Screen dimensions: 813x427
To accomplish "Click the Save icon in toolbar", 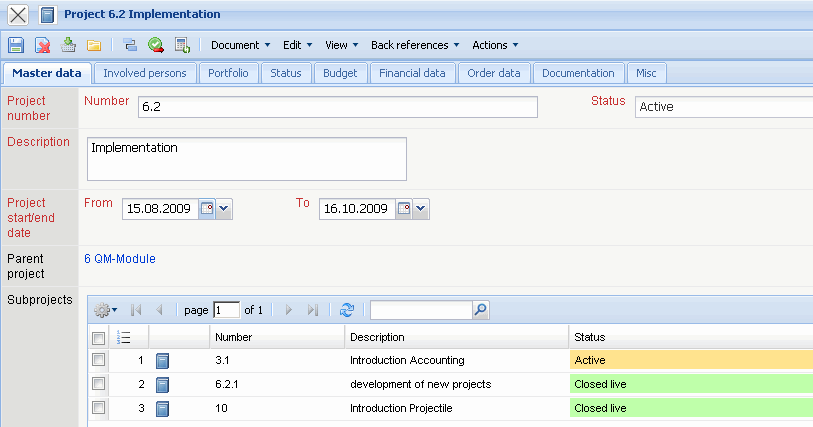I will (x=16, y=45).
